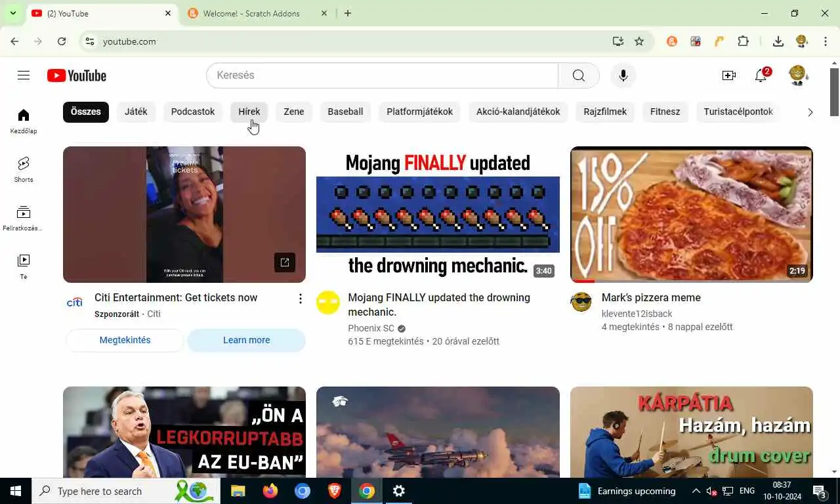Open the klevente12isback channel name
Image resolution: width=840 pixels, height=504 pixels.
637,314
